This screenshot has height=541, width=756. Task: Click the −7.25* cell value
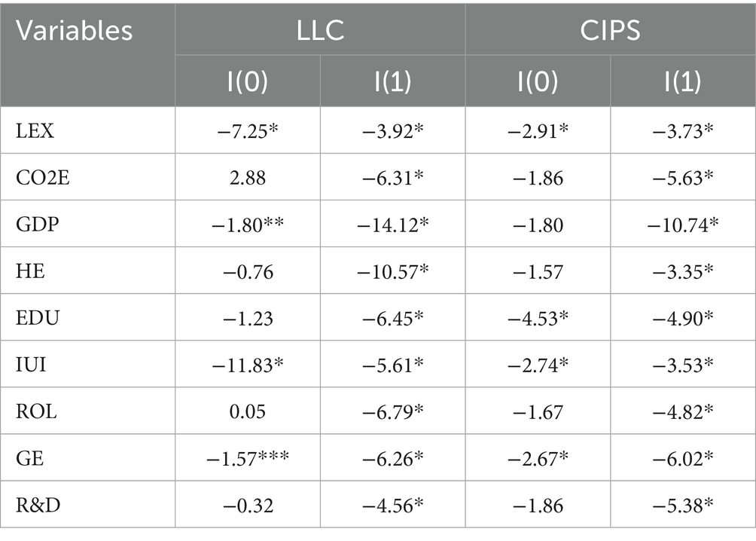click(248, 131)
